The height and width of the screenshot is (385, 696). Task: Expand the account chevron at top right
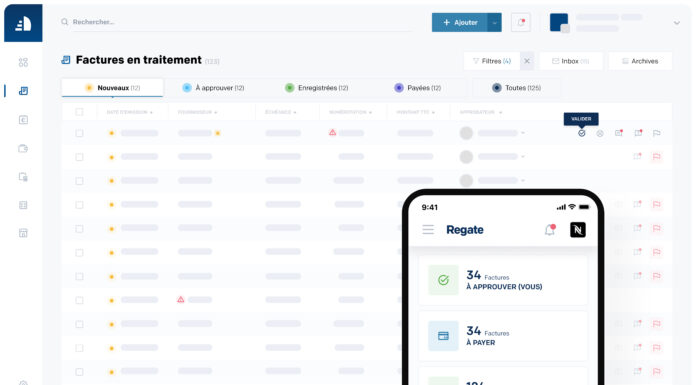pyautogui.click(x=676, y=23)
